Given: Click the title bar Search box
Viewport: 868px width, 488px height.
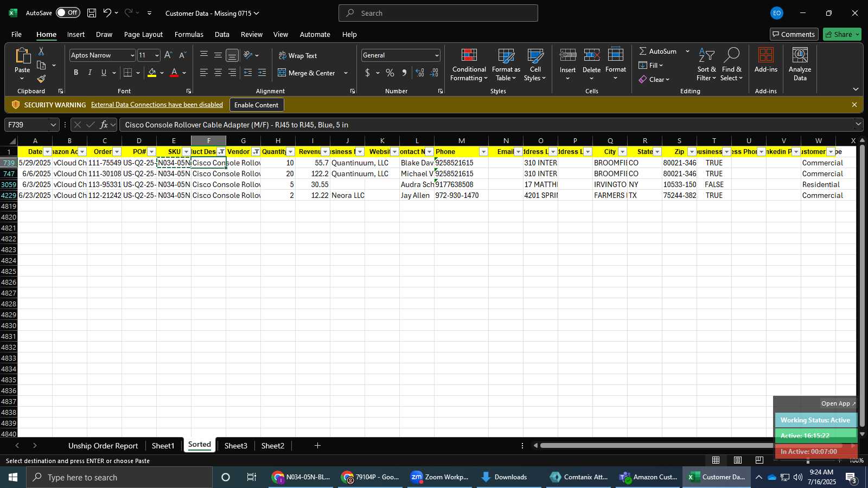Looking at the screenshot, I should (x=438, y=13).
